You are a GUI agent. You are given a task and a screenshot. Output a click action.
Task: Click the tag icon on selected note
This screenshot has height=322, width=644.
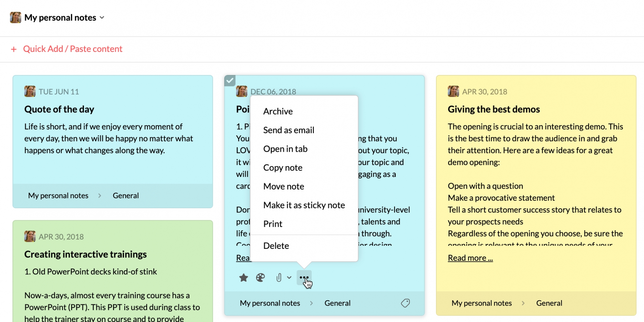pyautogui.click(x=405, y=303)
